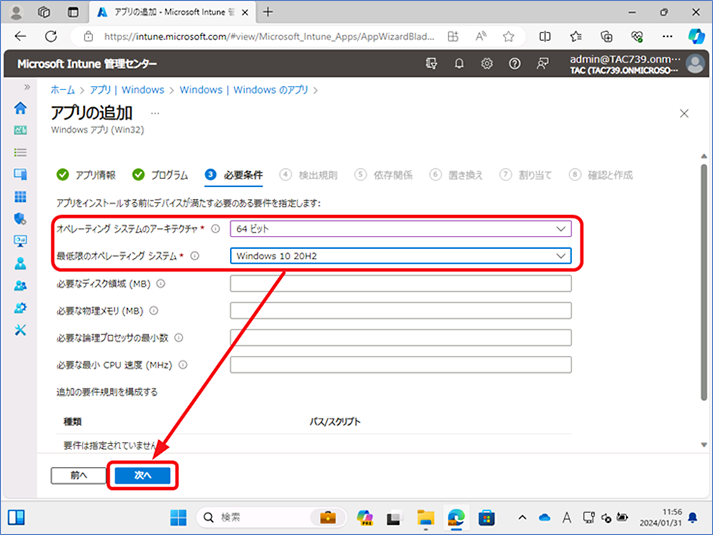Open notifications bell in Intune header

(459, 64)
